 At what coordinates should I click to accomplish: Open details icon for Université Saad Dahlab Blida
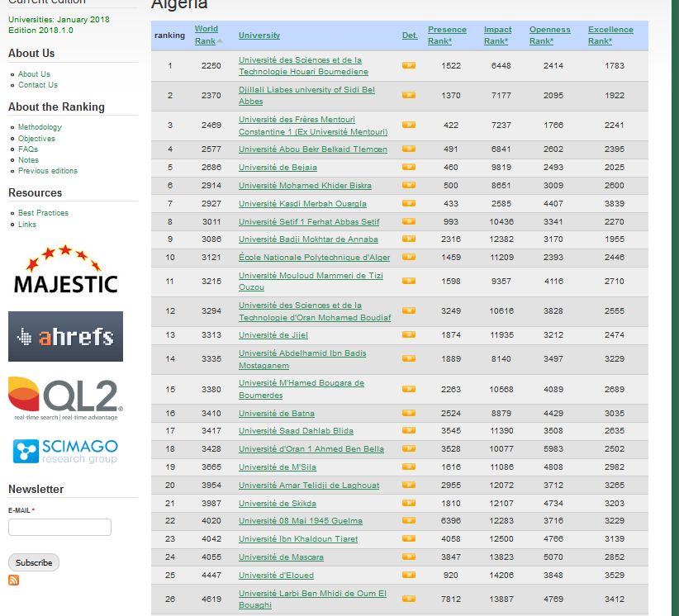(408, 430)
